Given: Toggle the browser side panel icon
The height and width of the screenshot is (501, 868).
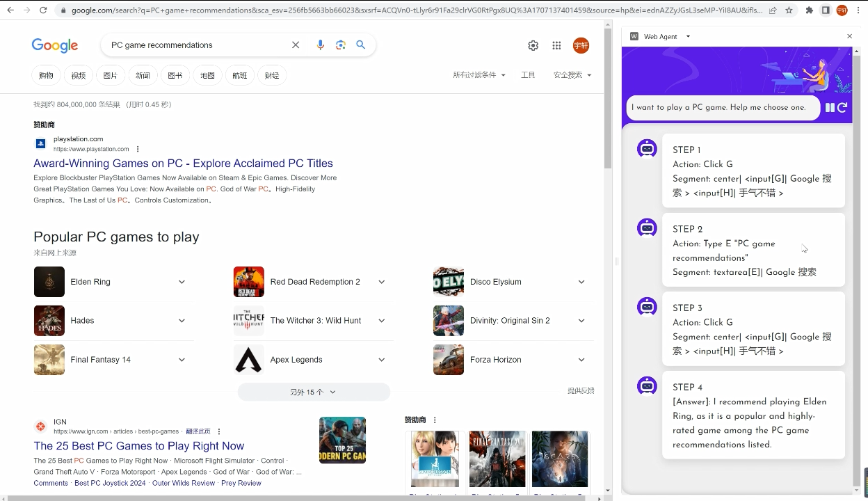Looking at the screenshot, I should coord(826,10).
